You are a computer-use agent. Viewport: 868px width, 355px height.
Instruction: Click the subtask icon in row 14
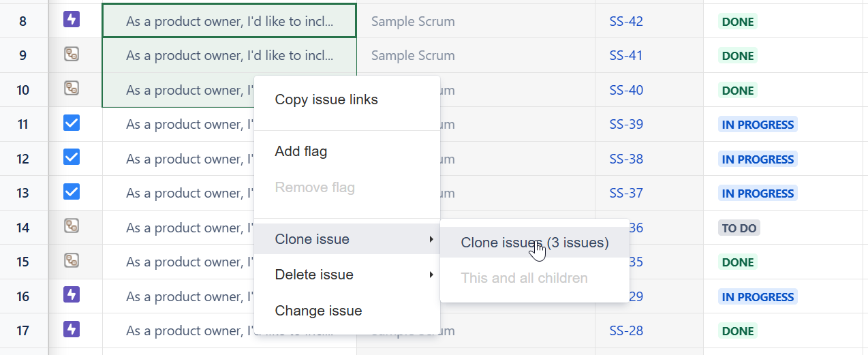click(72, 226)
